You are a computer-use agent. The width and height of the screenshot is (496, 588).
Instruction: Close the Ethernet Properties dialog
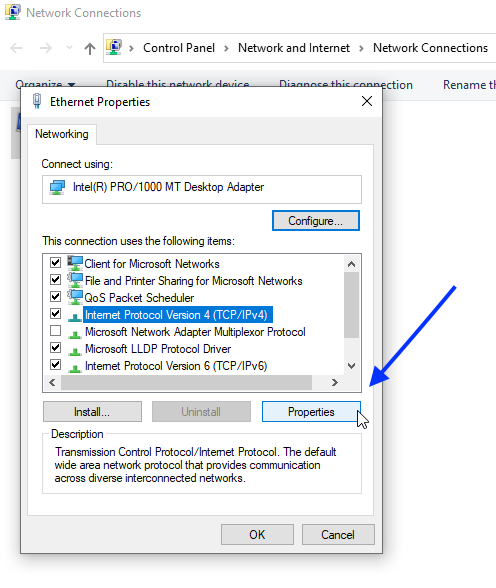pyautogui.click(x=367, y=101)
